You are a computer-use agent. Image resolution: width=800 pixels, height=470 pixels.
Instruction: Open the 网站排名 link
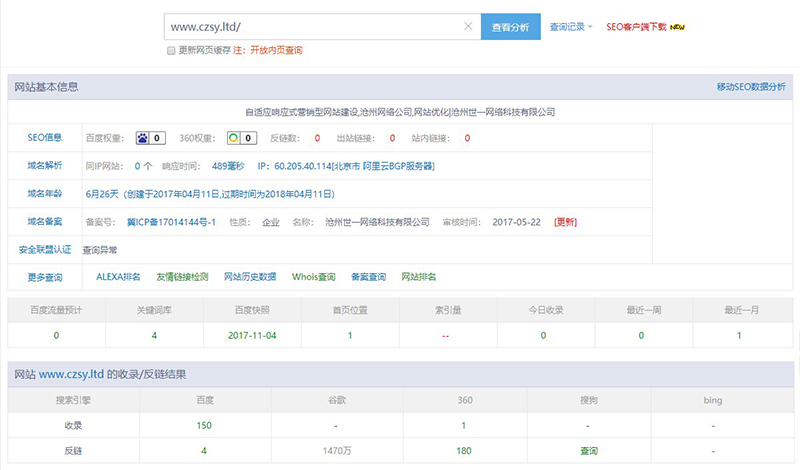[x=419, y=277]
